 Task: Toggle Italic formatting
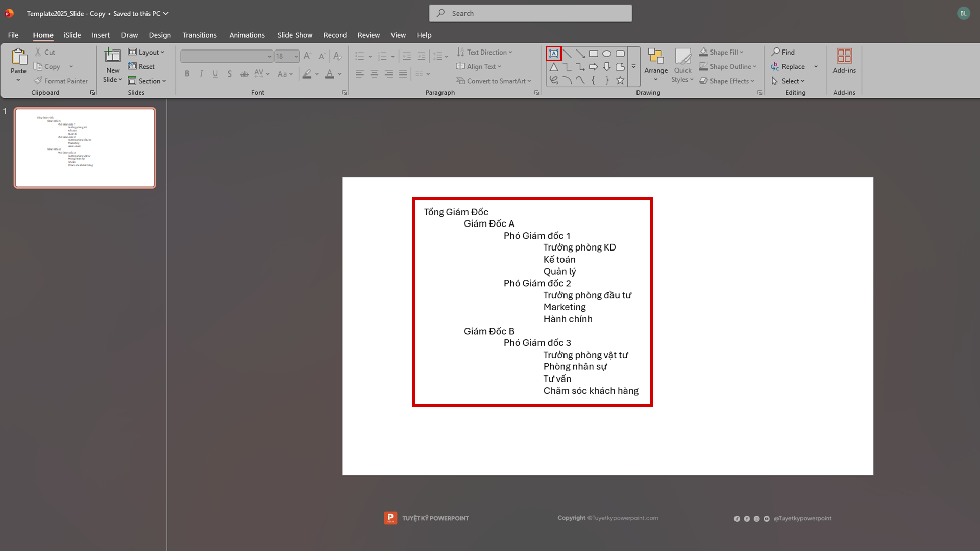coord(201,74)
